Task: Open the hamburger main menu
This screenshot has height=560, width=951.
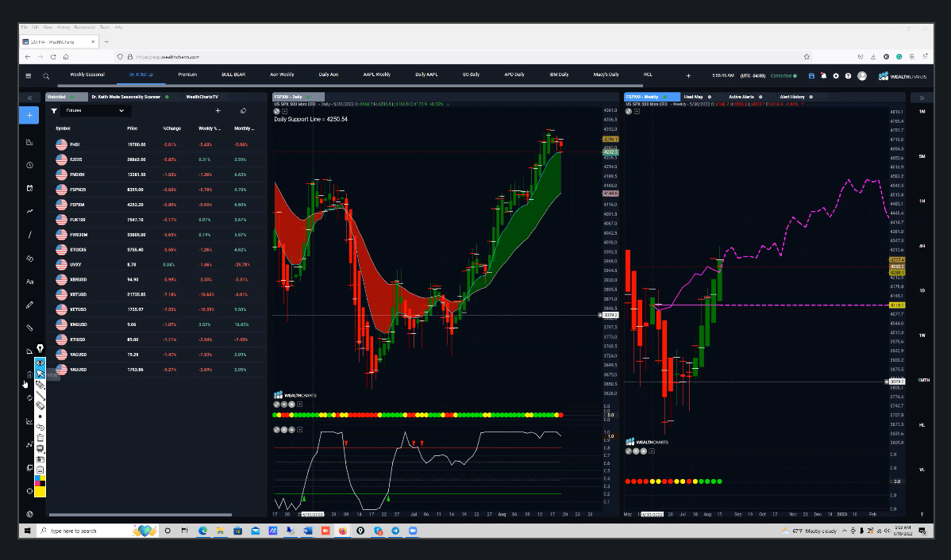Action: point(28,76)
